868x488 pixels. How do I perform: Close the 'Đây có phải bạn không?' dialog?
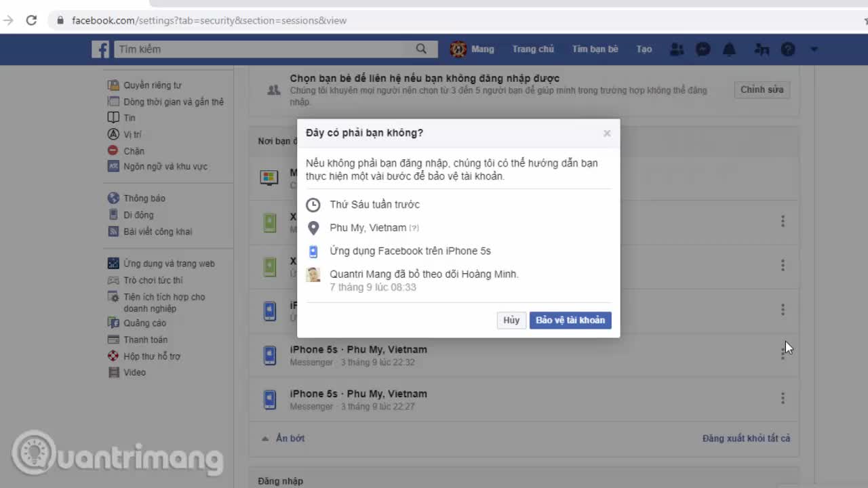point(607,134)
